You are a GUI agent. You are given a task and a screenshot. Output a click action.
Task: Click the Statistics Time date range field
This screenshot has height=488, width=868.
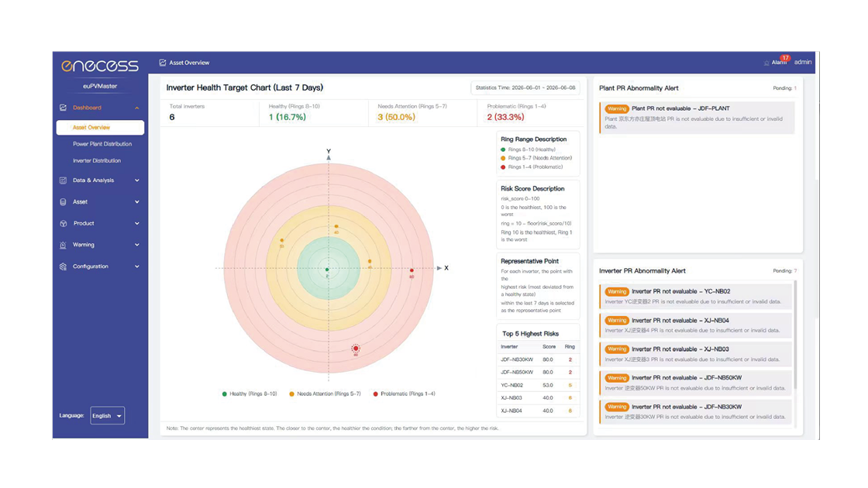tap(525, 88)
